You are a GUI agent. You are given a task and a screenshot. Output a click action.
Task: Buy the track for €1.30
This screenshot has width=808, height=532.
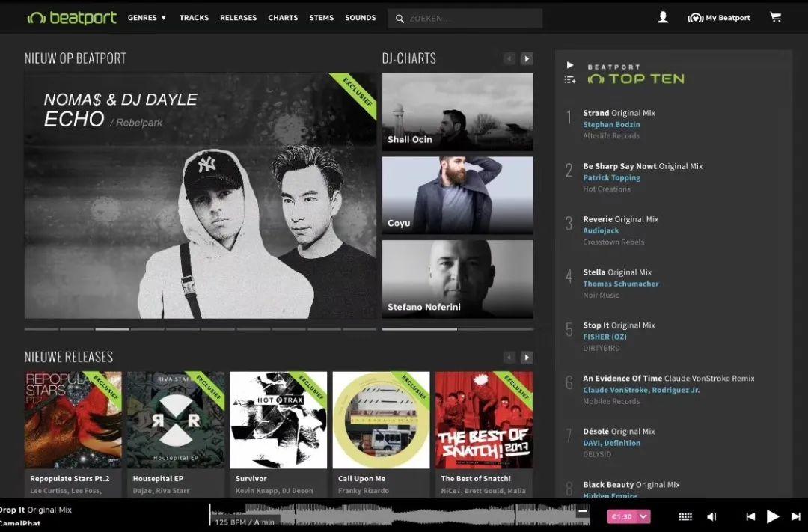pos(622,516)
